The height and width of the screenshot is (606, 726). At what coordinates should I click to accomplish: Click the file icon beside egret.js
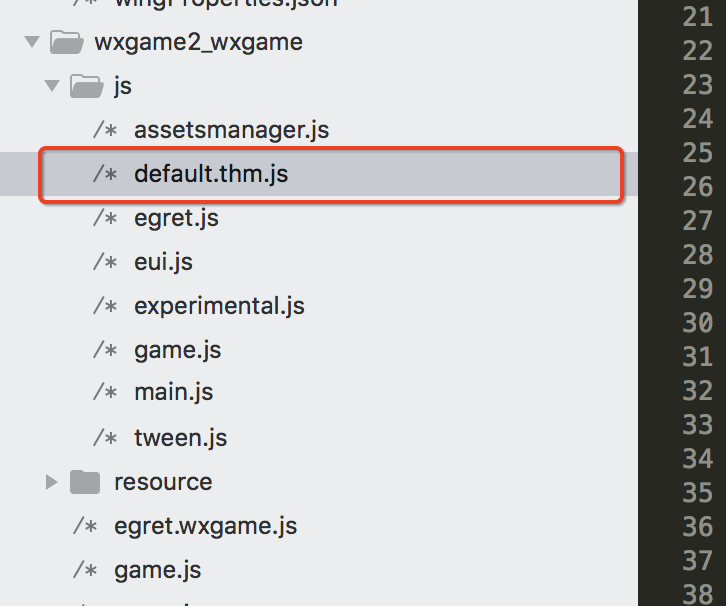pos(106,218)
